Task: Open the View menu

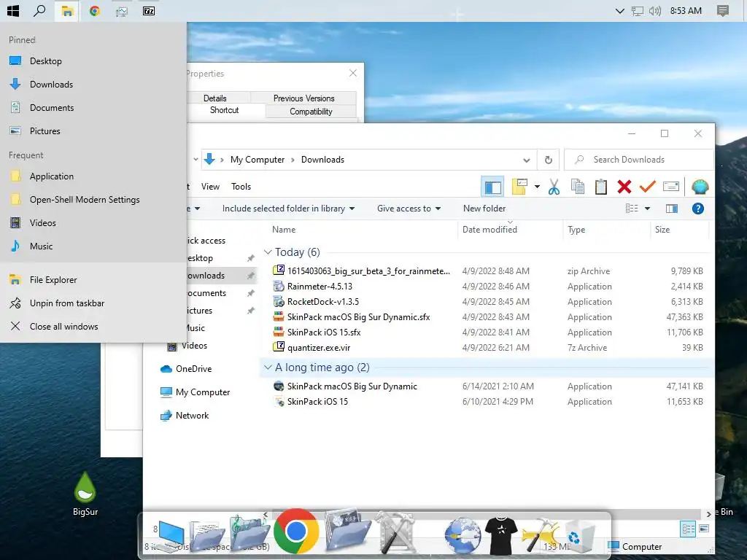Action: (x=210, y=187)
